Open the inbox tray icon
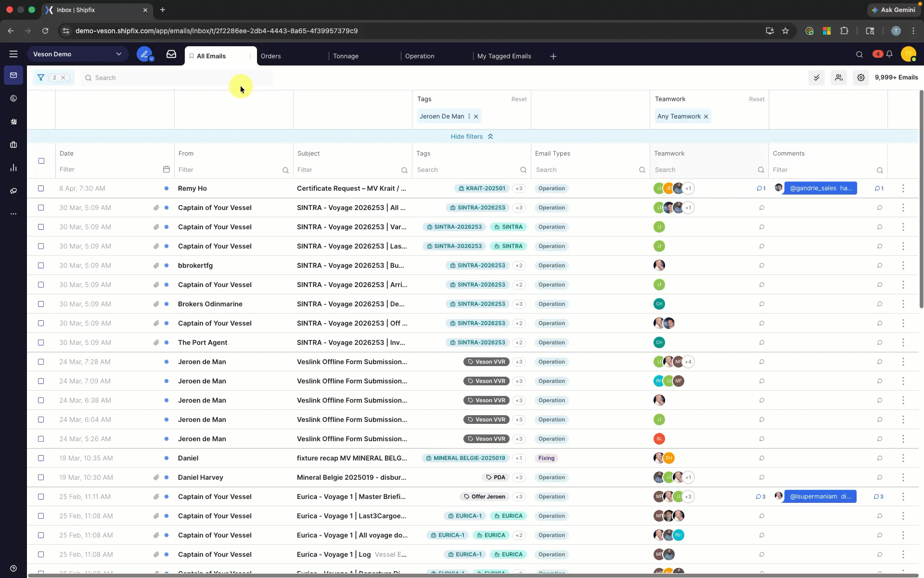Screen dimensions: 924x578 point(171,54)
